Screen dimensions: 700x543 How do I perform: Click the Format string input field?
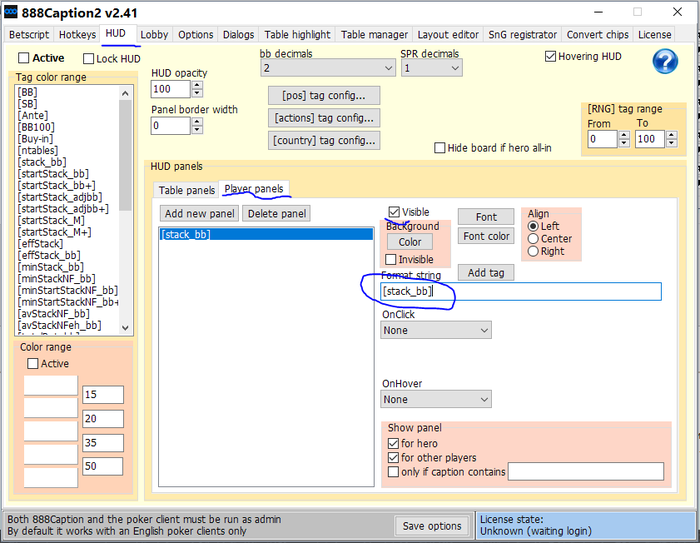click(520, 291)
